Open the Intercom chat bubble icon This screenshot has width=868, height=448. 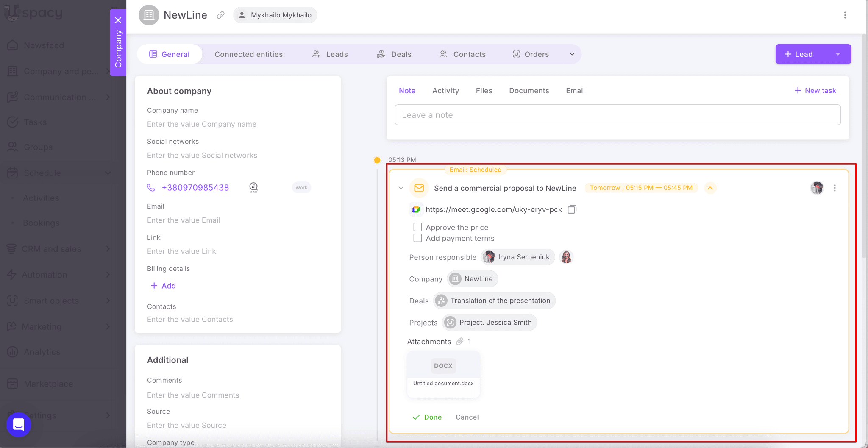pyautogui.click(x=19, y=424)
